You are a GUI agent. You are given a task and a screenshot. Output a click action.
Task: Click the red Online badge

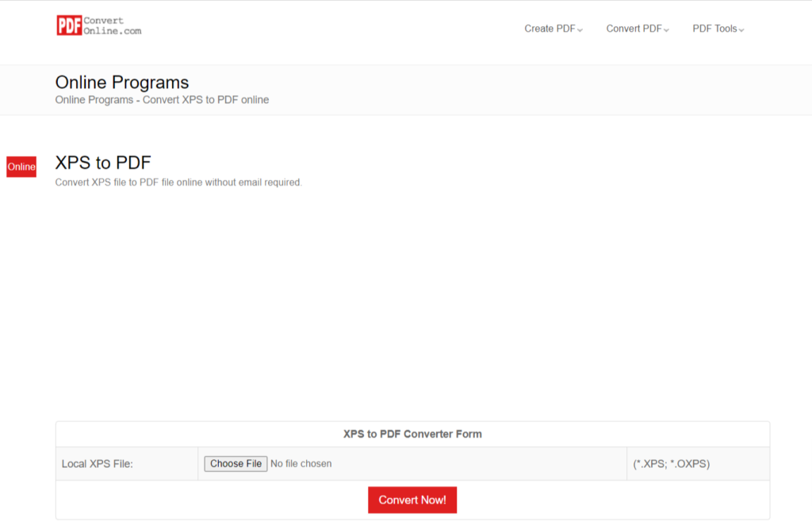(x=21, y=167)
